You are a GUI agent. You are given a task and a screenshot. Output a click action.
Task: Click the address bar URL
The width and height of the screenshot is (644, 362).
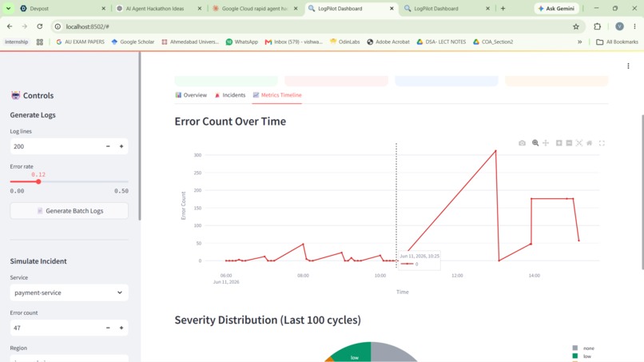click(x=87, y=26)
